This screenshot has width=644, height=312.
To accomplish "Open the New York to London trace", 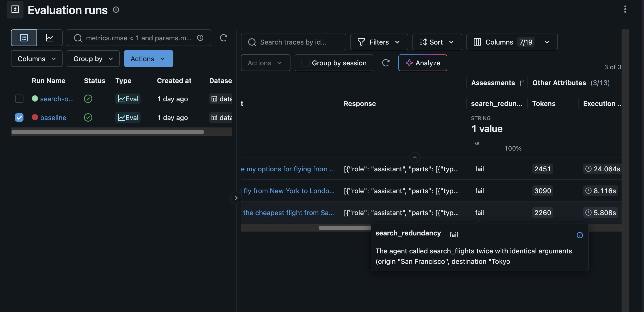I will coord(288,191).
